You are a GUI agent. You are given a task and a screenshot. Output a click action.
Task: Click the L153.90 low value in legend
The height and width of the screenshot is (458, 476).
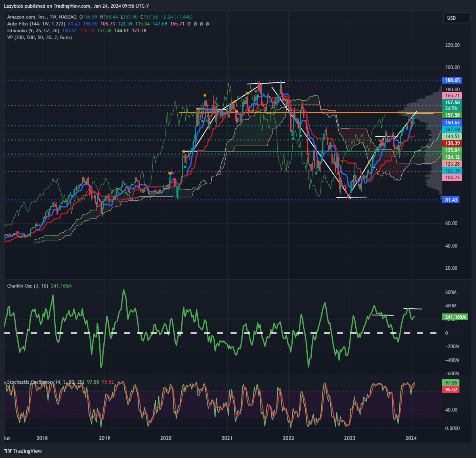(129, 17)
